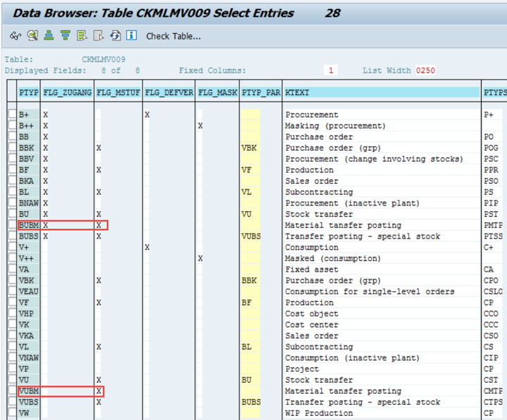Image resolution: width=507 pixels, height=420 pixels.
Task: Mark the VA row checkbox
Action: pyautogui.click(x=12, y=269)
